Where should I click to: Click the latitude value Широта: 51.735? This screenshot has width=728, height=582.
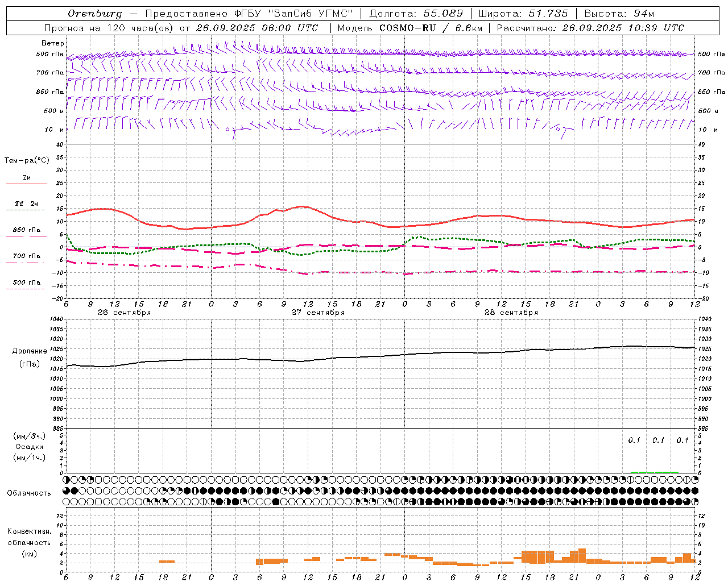pyautogui.click(x=523, y=14)
